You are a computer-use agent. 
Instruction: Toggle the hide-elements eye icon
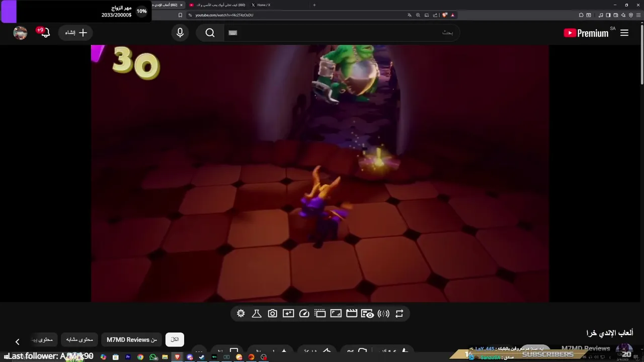(x=368, y=314)
